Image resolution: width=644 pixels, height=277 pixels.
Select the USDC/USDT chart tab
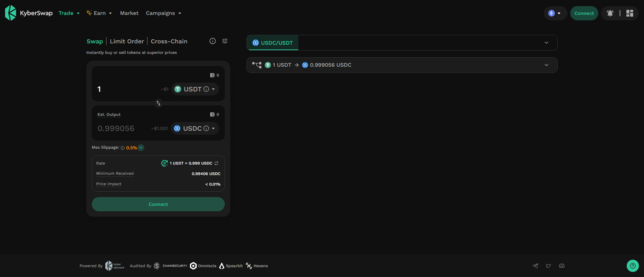tap(273, 43)
